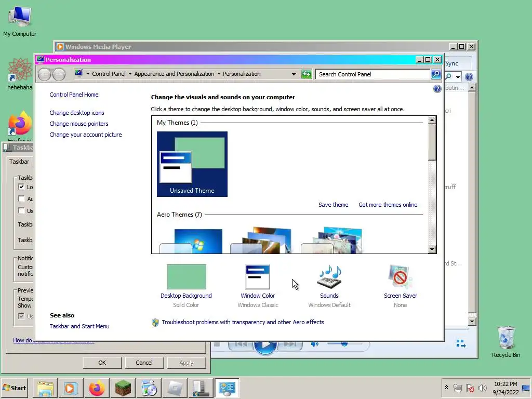532x399 pixels.
Task: Click the back navigation arrow in Personalization
Action: tap(45, 74)
